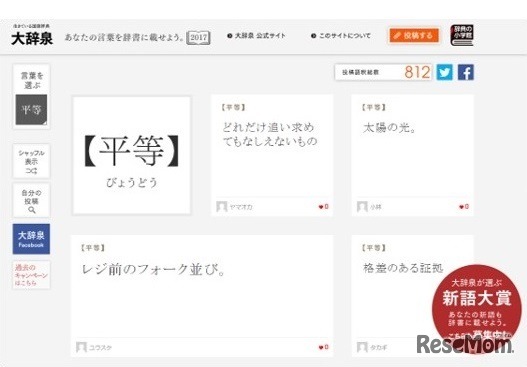Click the シャッフル表示 sidebar button
The height and width of the screenshot is (367, 527).
(31, 161)
